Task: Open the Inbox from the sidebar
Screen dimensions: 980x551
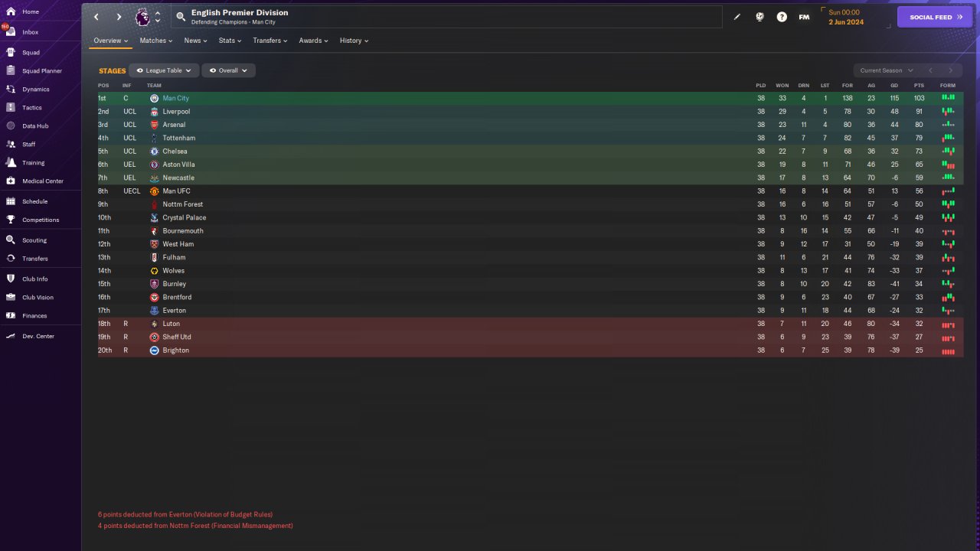Action: coord(31,32)
